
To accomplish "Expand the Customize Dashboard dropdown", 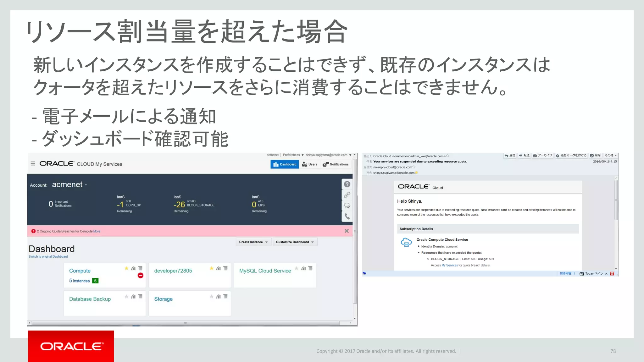I will pos(295,242).
